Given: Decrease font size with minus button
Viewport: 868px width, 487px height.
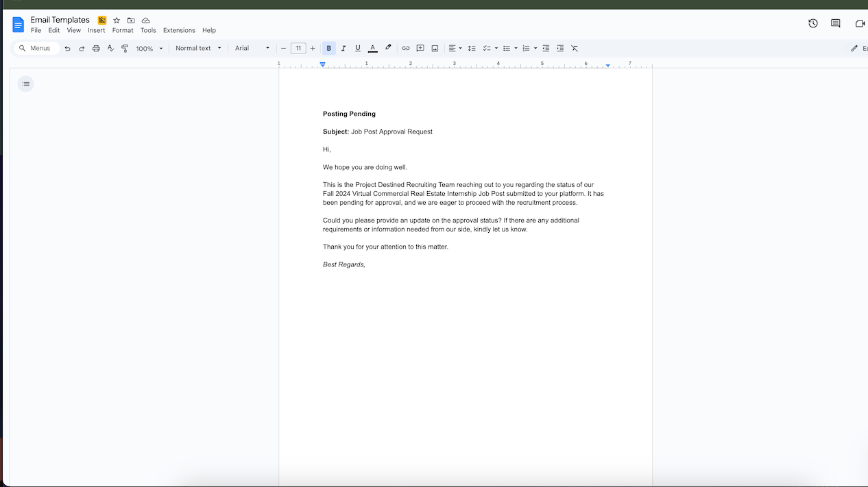Looking at the screenshot, I should [283, 49].
